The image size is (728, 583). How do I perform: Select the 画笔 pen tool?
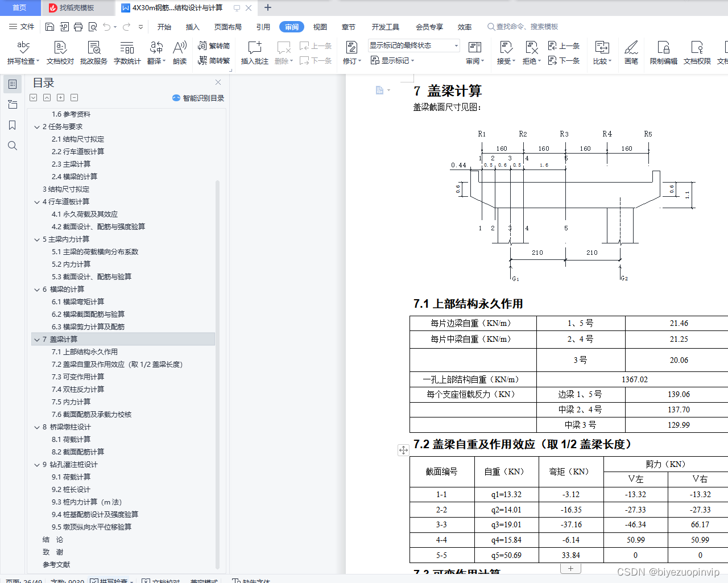pyautogui.click(x=631, y=53)
